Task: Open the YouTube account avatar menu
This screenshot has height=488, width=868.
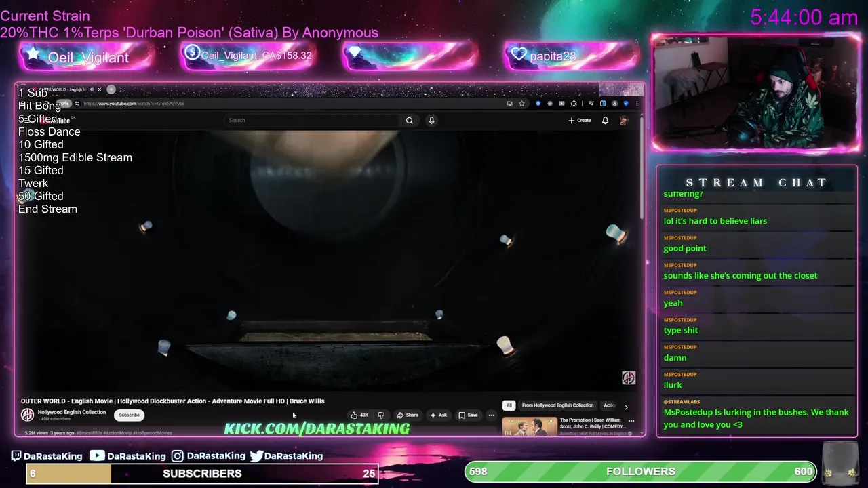Action: (x=624, y=120)
